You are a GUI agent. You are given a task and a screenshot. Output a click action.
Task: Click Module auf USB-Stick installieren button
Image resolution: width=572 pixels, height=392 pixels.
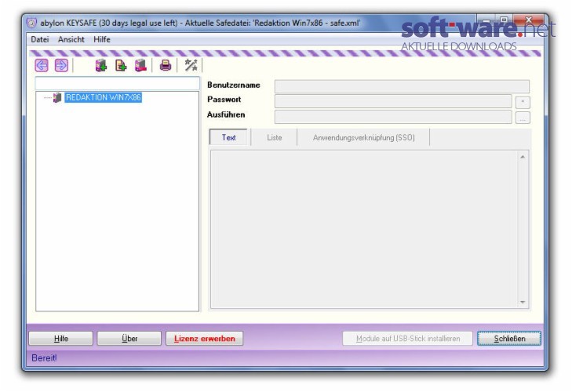click(x=408, y=339)
